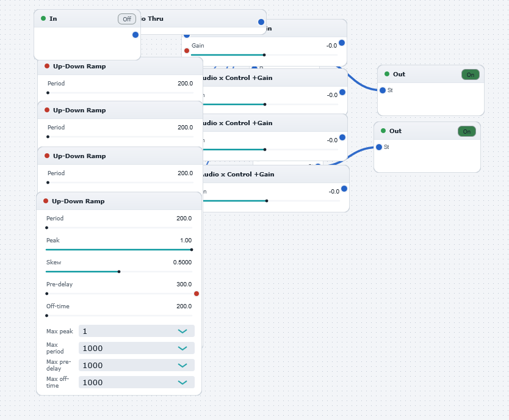The height and width of the screenshot is (420, 509).
Task: Click the green status dot on In node
Action: tap(43, 18)
